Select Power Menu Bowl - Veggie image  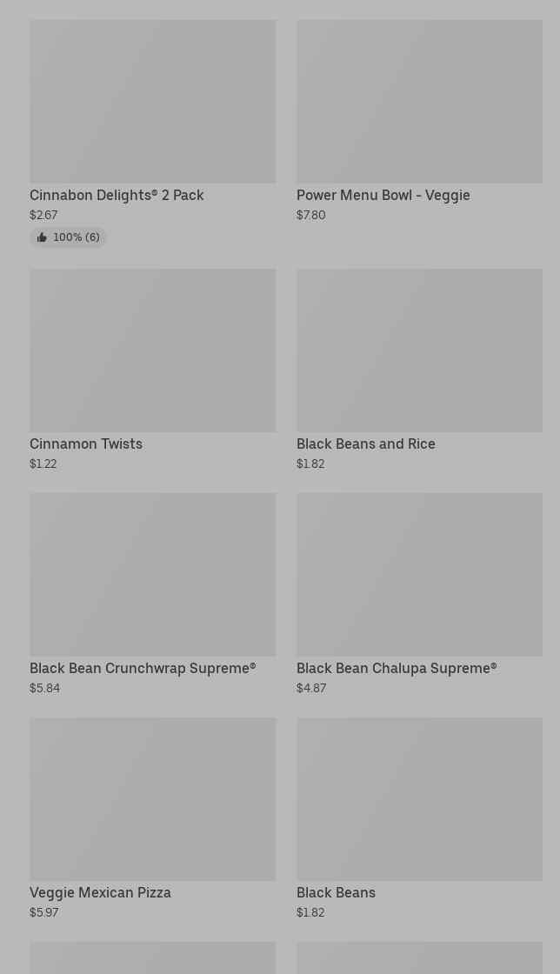pos(419,101)
